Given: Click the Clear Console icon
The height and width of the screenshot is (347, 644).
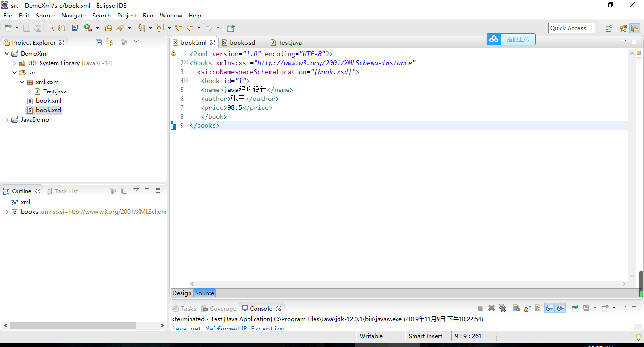Looking at the screenshot, I should (x=517, y=308).
